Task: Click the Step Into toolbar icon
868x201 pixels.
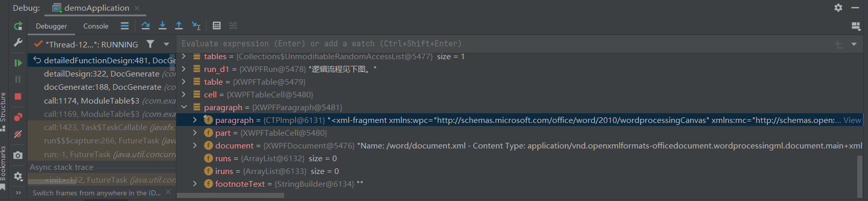Action: (163, 26)
